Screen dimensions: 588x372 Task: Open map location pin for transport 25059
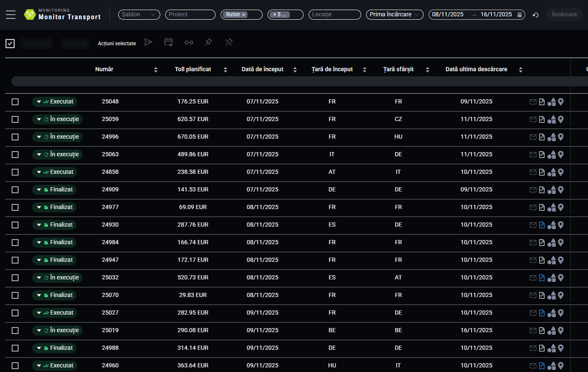[561, 119]
